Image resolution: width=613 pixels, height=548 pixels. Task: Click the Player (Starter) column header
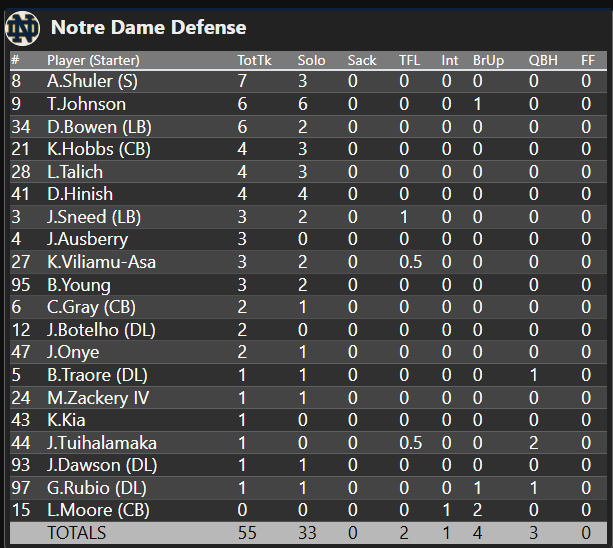[93, 60]
